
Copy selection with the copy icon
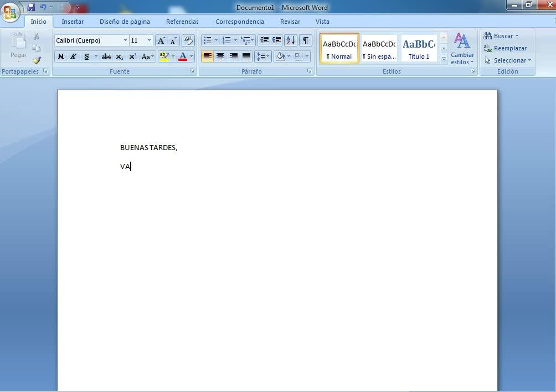(36, 48)
